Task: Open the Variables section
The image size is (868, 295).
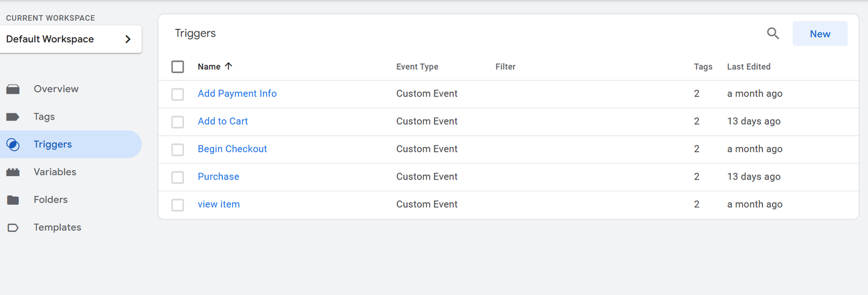Action: (55, 172)
